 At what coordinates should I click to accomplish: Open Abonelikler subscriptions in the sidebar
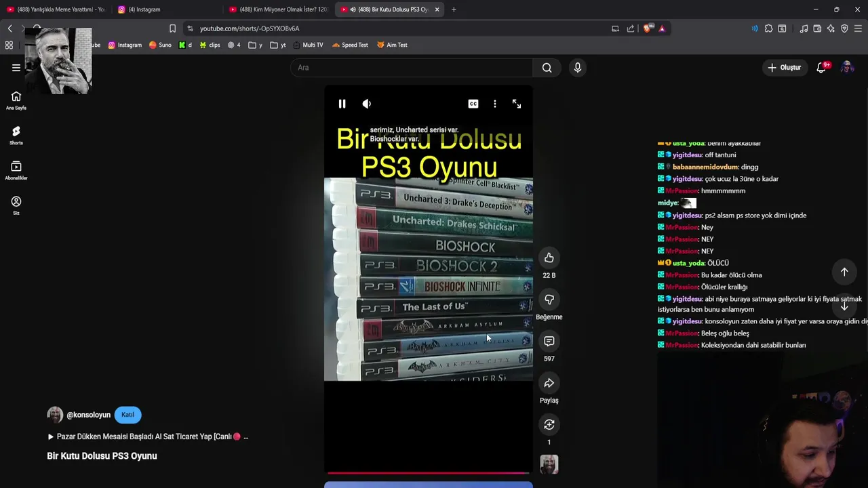pyautogui.click(x=16, y=171)
